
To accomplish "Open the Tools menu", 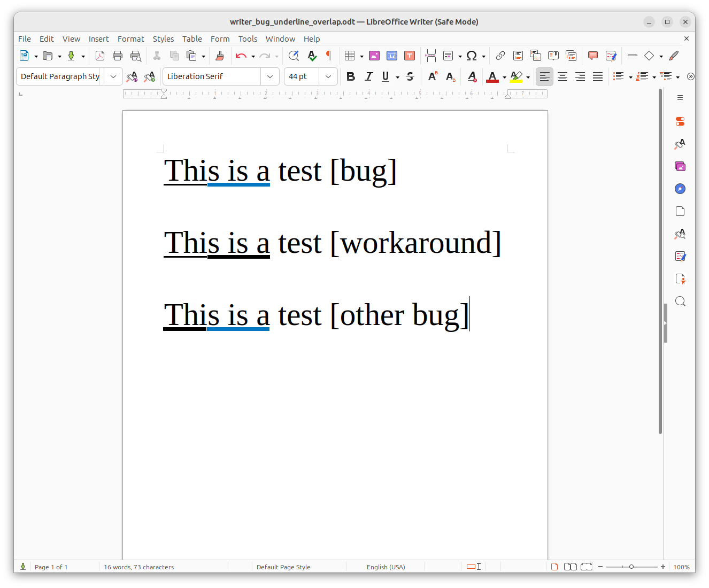I will pos(248,39).
